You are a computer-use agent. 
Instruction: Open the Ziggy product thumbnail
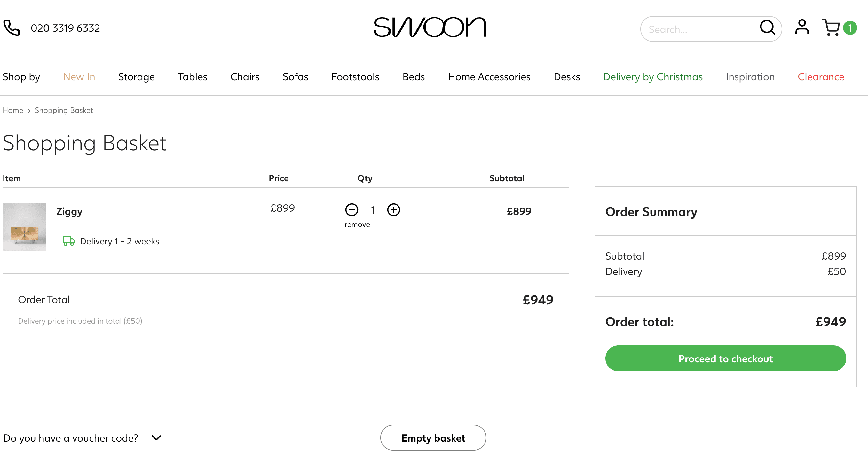click(x=24, y=227)
